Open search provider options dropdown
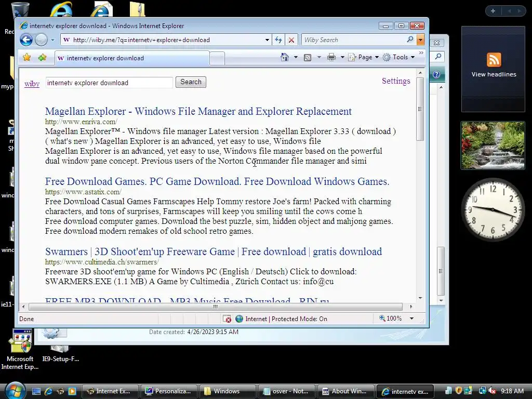The width and height of the screenshot is (532, 399). click(420, 40)
